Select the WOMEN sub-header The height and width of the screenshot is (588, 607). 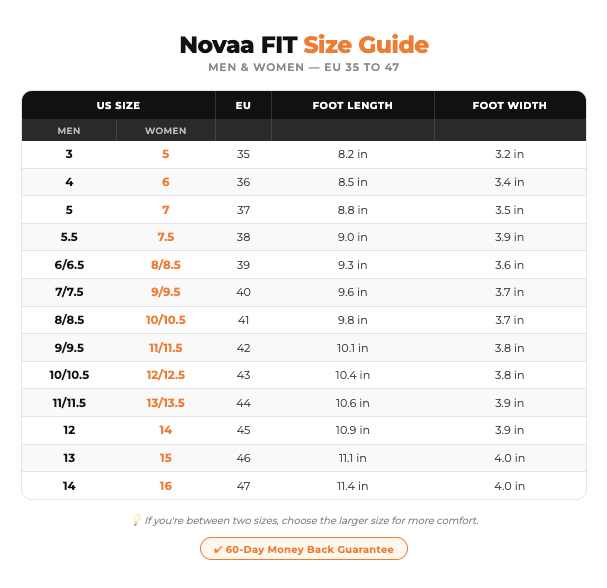click(x=166, y=130)
